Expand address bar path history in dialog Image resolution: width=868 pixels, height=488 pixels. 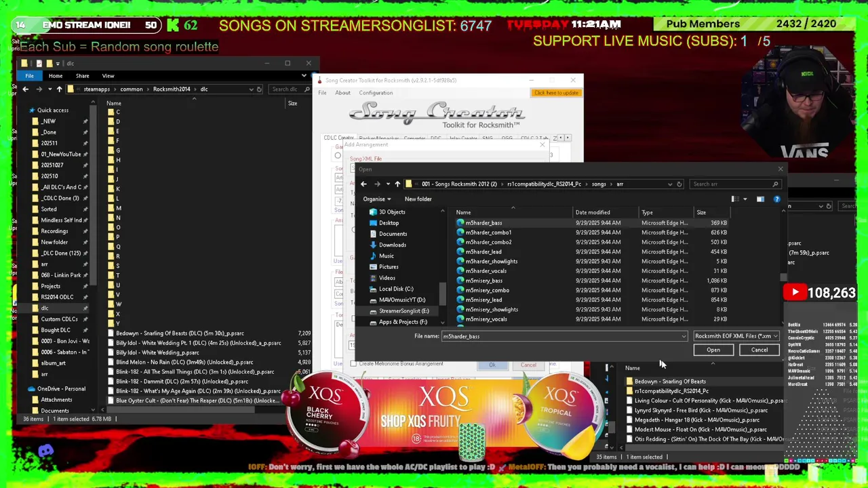[670, 184]
